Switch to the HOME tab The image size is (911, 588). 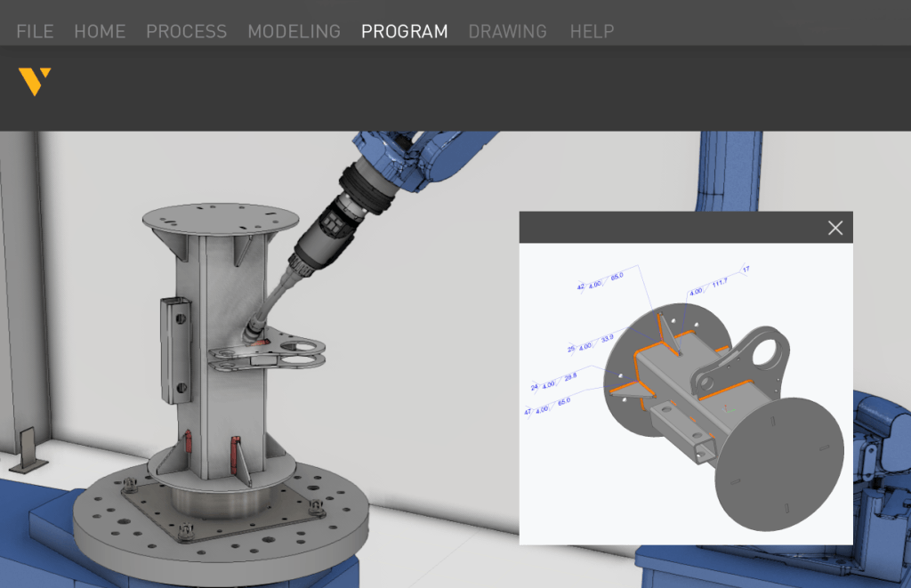100,31
